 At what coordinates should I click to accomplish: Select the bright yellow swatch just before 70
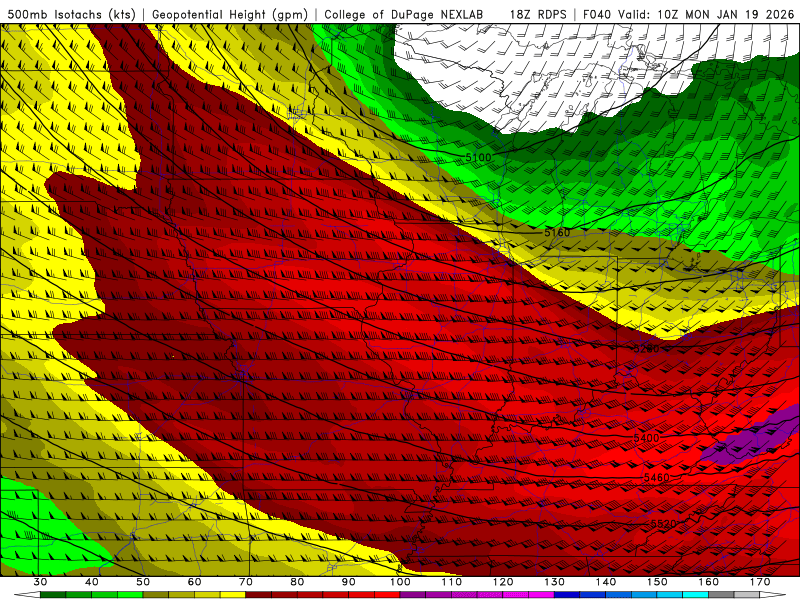click(x=233, y=595)
